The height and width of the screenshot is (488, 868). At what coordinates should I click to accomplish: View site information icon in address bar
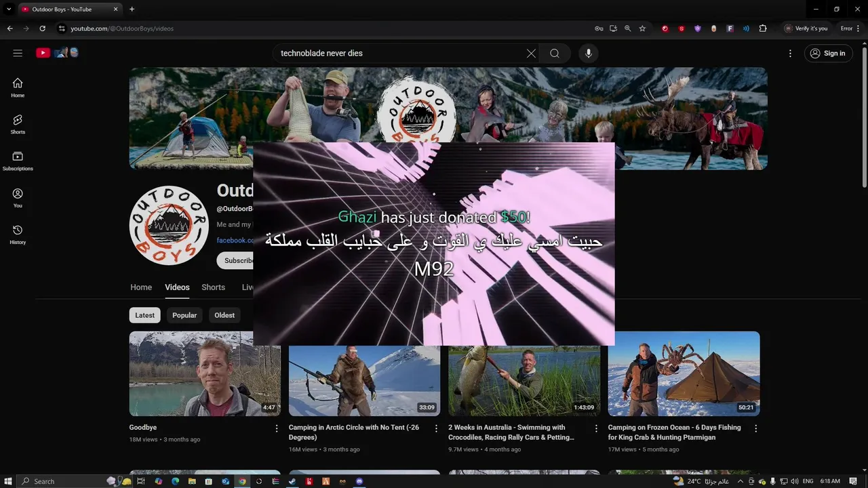click(x=62, y=28)
